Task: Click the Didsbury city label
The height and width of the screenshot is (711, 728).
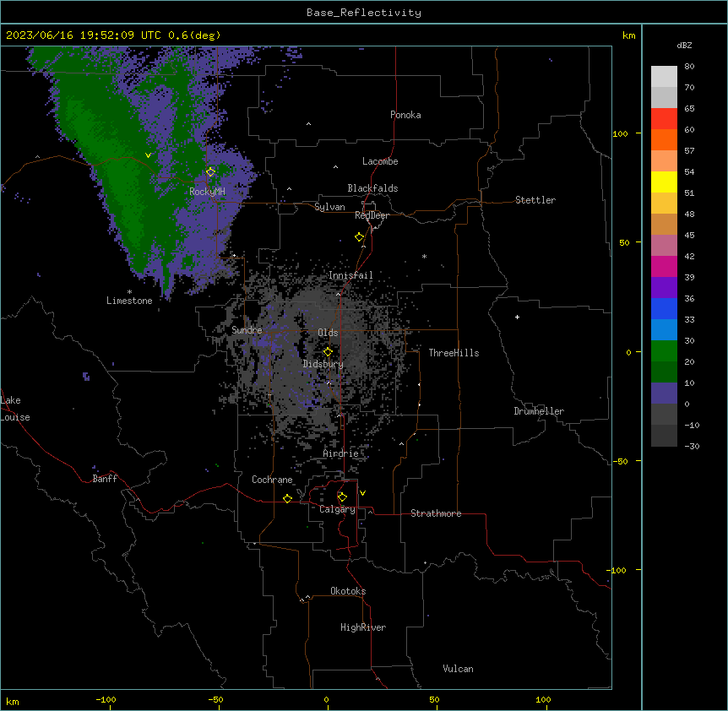Action: 323,364
